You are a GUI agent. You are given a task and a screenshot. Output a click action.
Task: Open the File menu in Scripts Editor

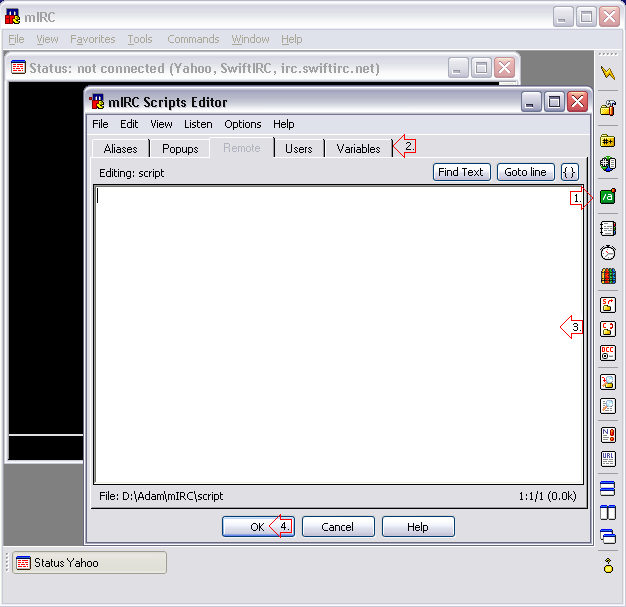(100, 124)
